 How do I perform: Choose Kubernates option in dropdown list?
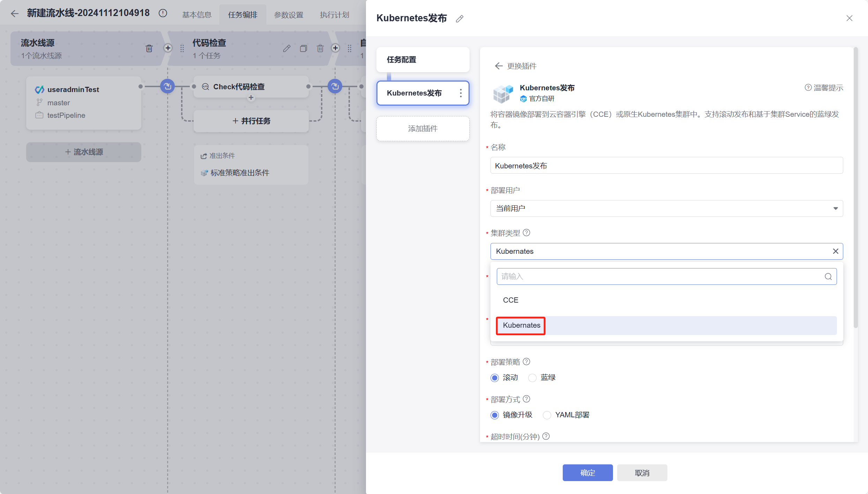[x=521, y=325]
